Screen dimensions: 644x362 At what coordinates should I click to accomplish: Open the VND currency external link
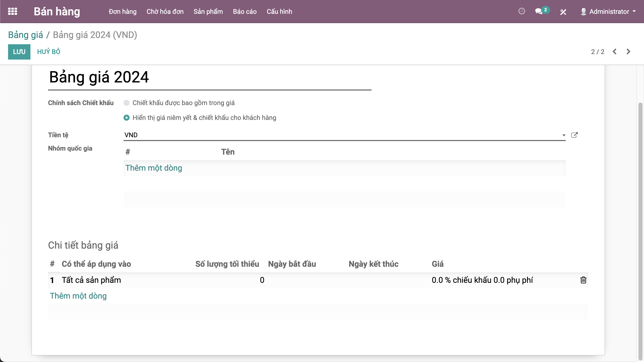tap(574, 135)
